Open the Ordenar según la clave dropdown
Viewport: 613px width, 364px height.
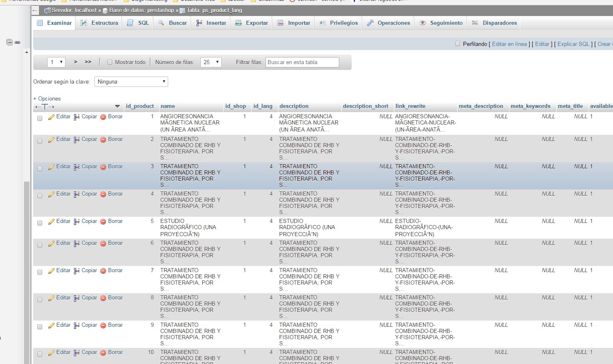click(x=131, y=82)
